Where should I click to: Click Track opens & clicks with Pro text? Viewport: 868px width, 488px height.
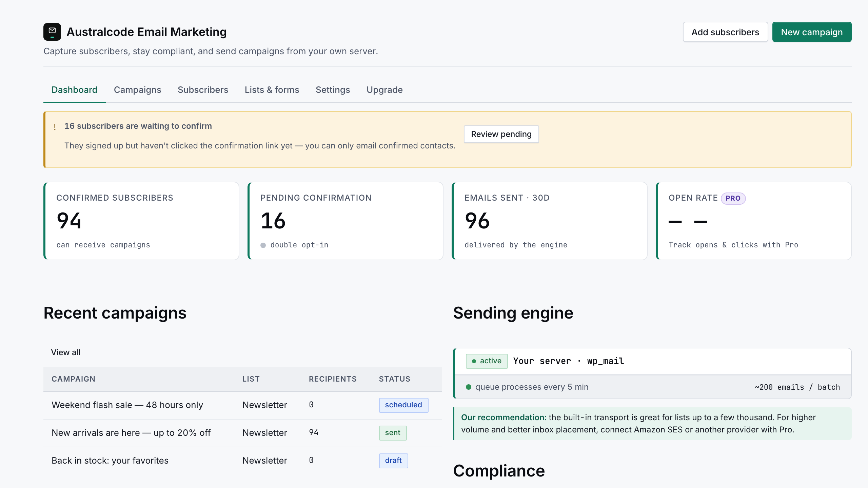(733, 245)
